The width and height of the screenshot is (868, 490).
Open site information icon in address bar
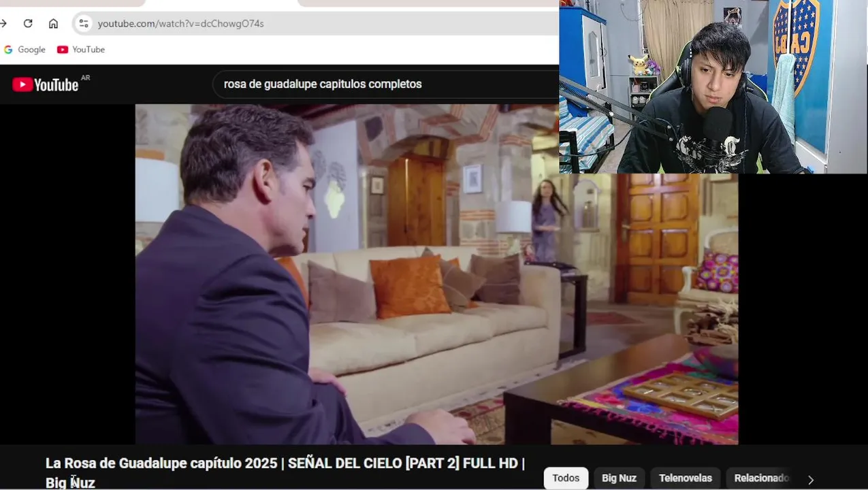[83, 23]
